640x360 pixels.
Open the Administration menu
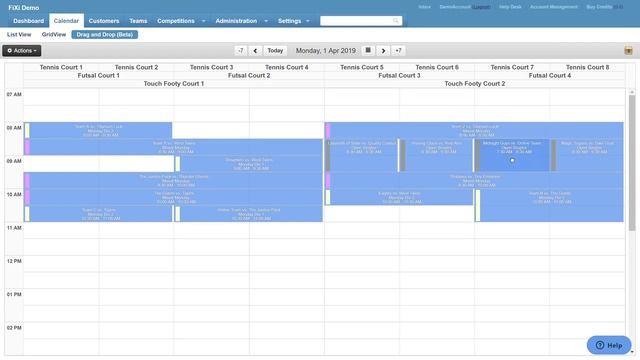(236, 21)
